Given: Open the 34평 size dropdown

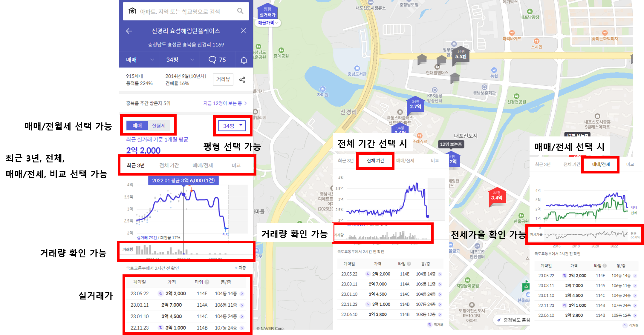Looking at the screenshot, I should tap(232, 126).
